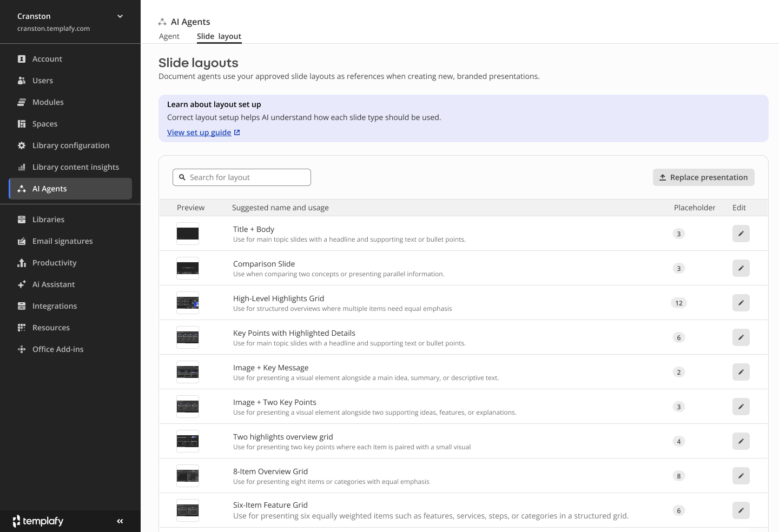Open High-Level Highlights Grid preview thumbnail
779x532 pixels.
[x=188, y=303]
